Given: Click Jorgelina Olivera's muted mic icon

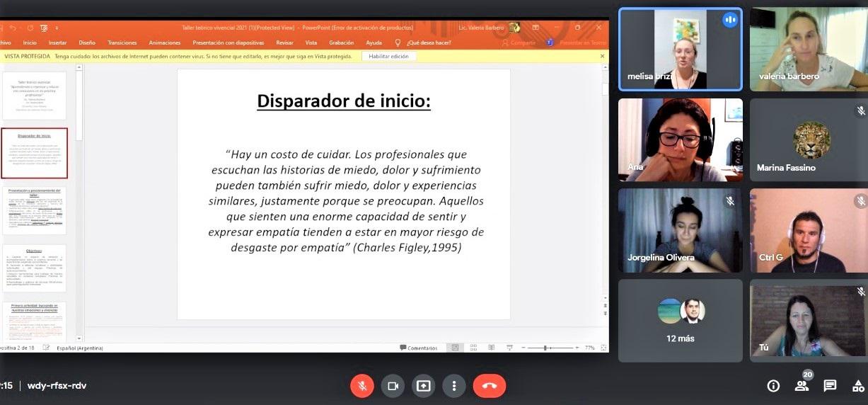Looking at the screenshot, I should pyautogui.click(x=730, y=201).
